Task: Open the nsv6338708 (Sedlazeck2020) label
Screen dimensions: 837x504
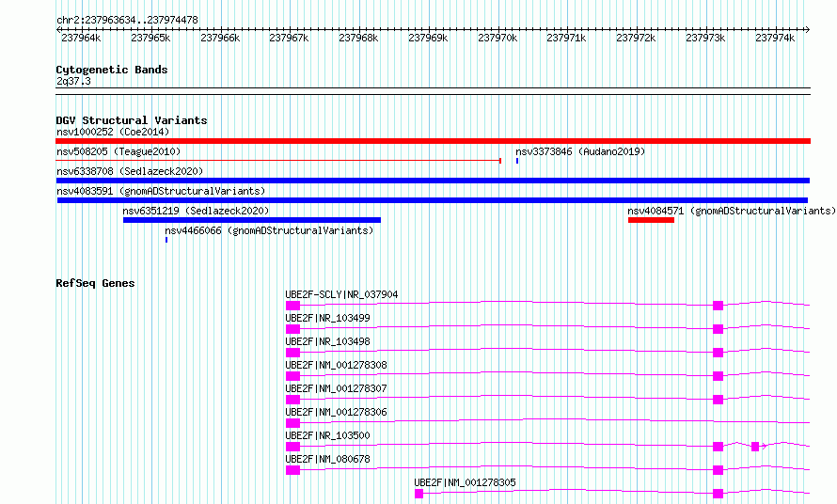Action: [x=130, y=171]
